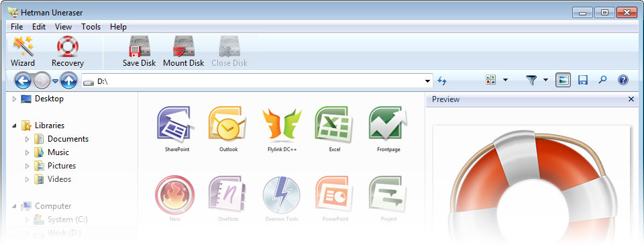
Task: Select Videos in the folder tree
Action: 59,179
